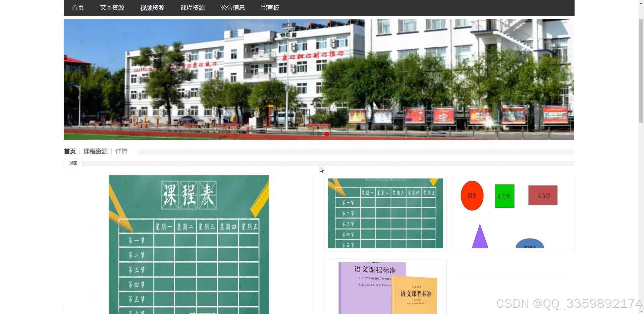
Task: Click the green 正方形 square shape
Action: [x=504, y=196]
